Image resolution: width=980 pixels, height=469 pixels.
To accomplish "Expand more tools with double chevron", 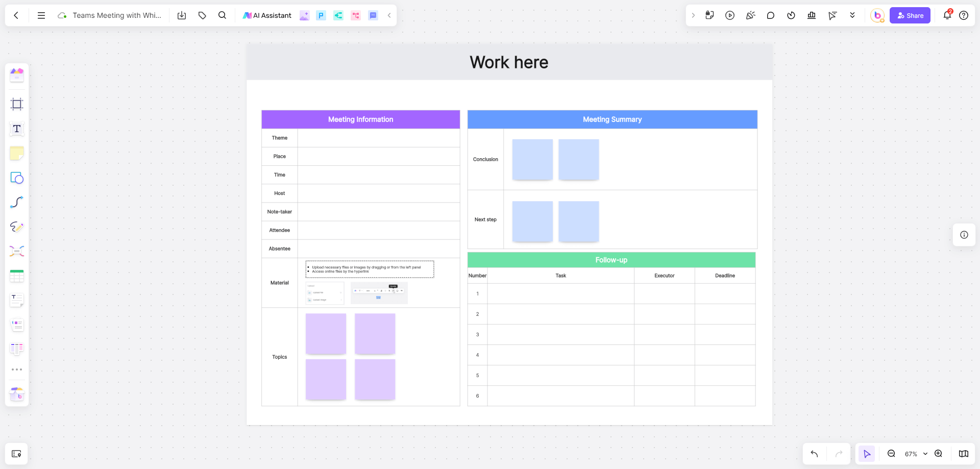I will tap(852, 15).
